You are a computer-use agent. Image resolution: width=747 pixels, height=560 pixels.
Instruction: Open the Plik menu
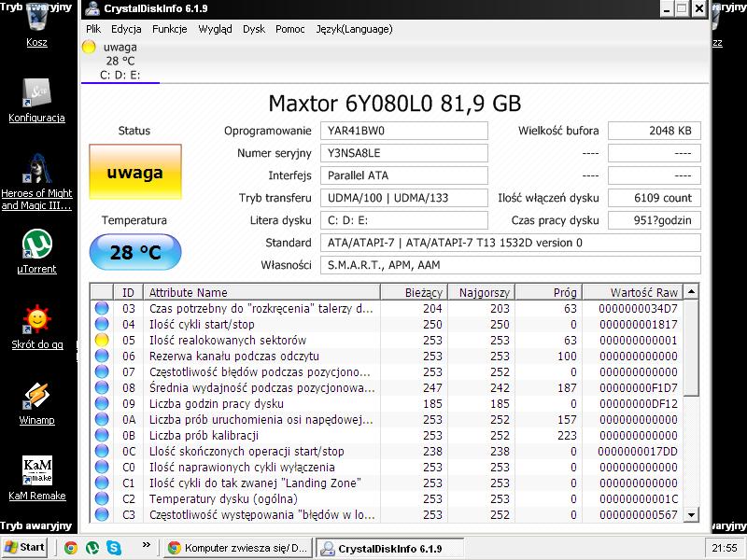pos(93,29)
